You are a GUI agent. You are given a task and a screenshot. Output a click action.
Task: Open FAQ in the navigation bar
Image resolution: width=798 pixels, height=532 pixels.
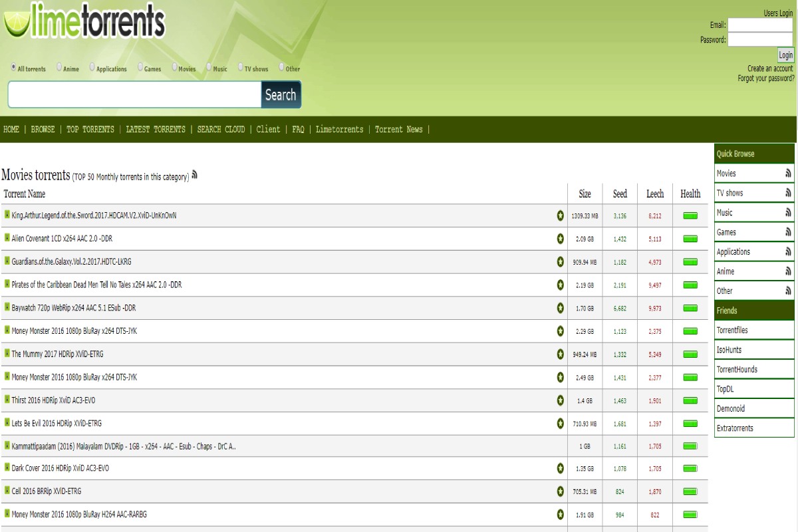pyautogui.click(x=298, y=130)
